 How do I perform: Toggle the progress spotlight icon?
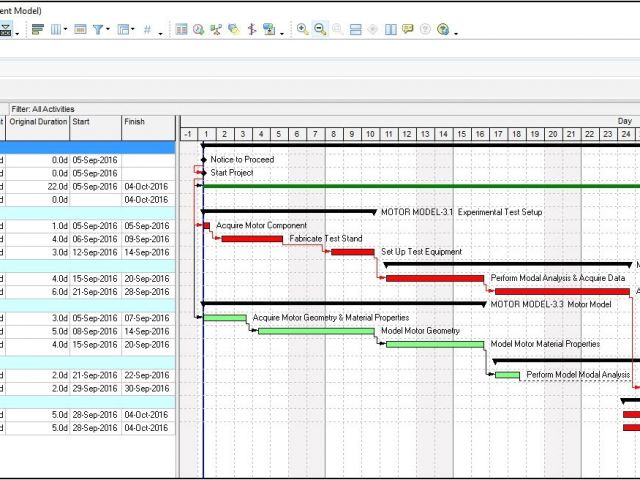point(372,30)
